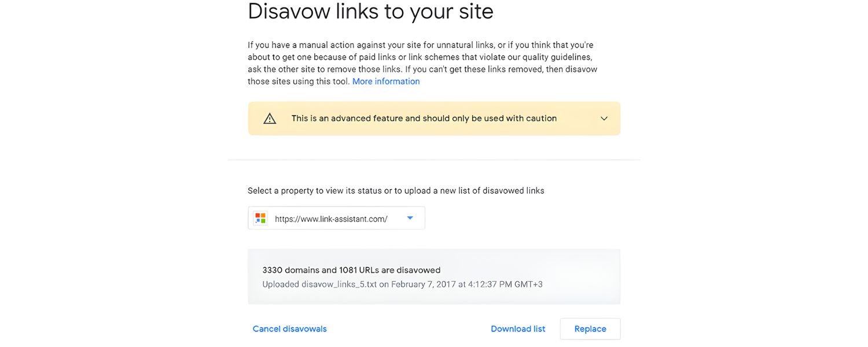Choose Replace to upload a new list

point(590,328)
